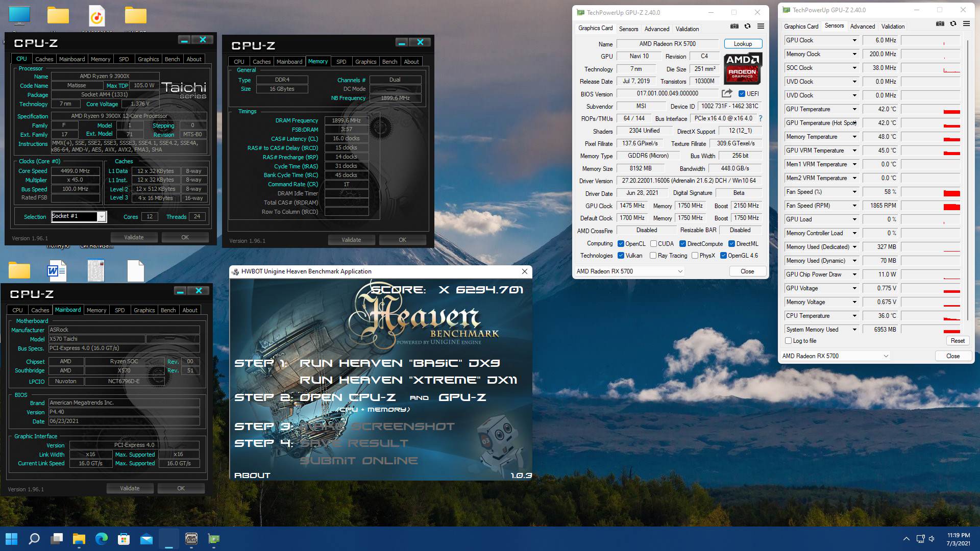
Task: Click Run Heaven Xtreme DX11 link
Action: point(408,380)
